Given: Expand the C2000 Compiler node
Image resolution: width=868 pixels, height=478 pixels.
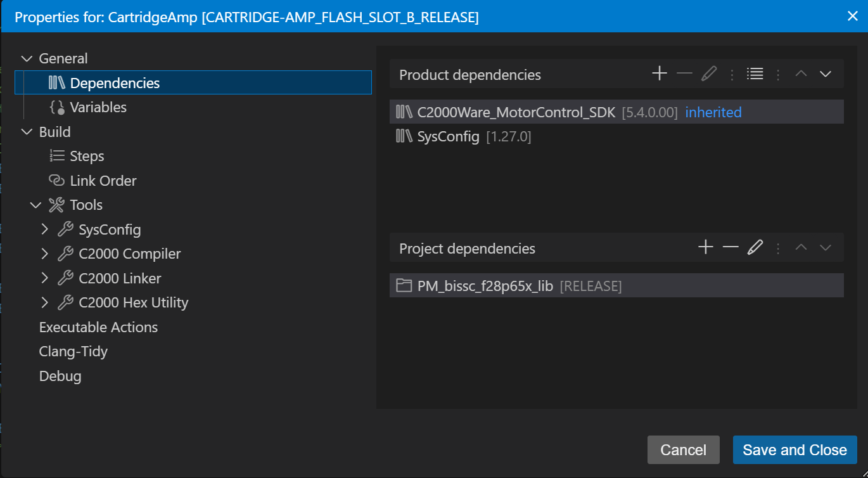Looking at the screenshot, I should [x=44, y=254].
